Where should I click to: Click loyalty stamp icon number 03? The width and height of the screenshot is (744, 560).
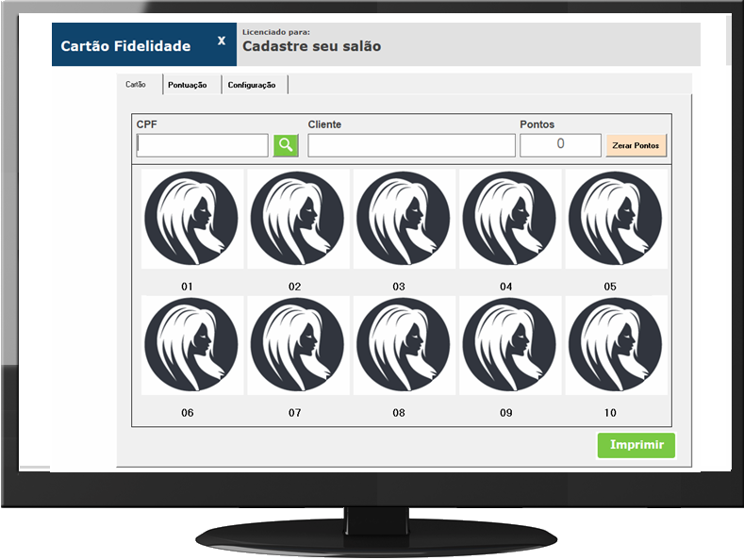coord(403,219)
